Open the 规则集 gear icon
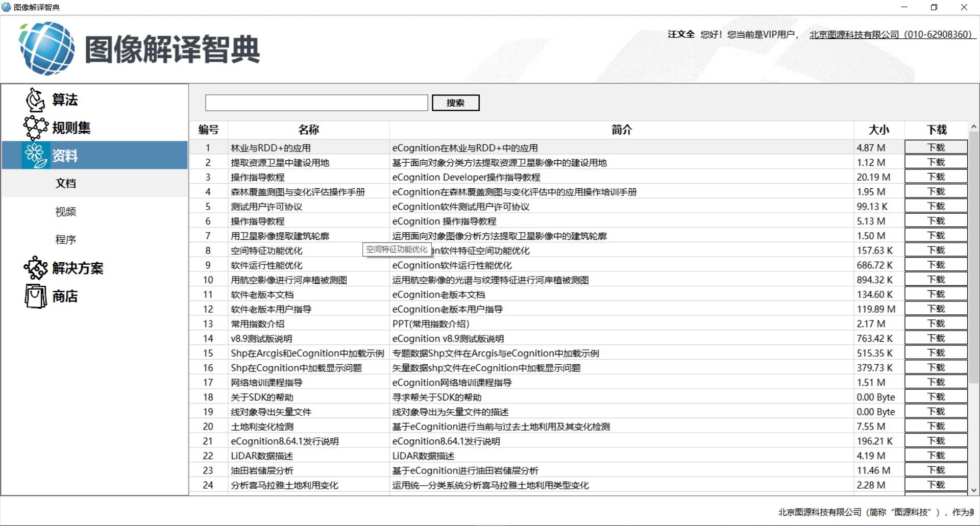This screenshot has width=980, height=526. point(35,128)
